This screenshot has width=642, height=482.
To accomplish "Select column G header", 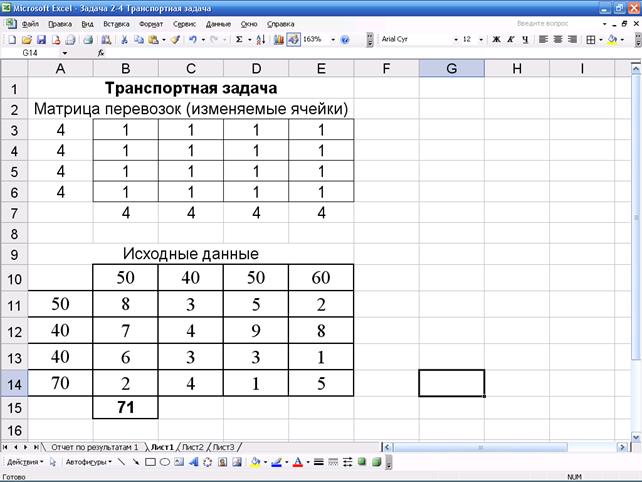I will click(452, 68).
